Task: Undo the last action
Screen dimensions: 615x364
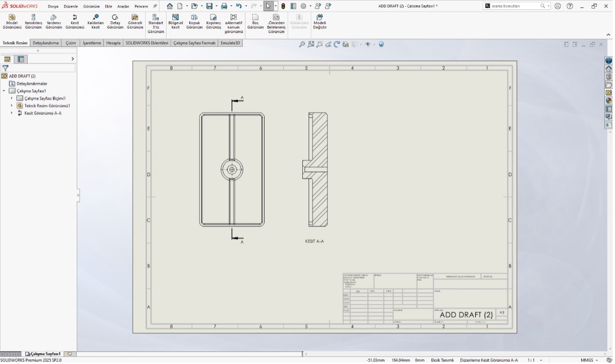Action: [239, 6]
